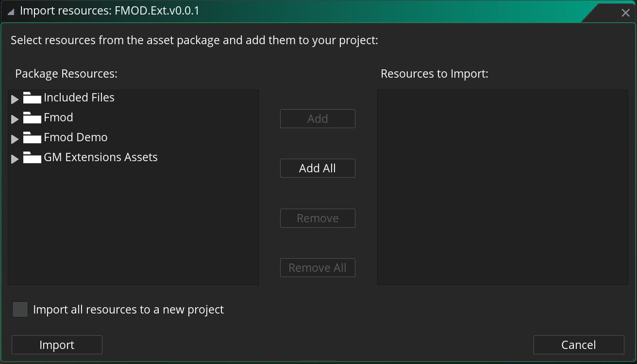Viewport: 637px width, 364px height.
Task: Expand the Fmod folder arrow
Action: (15, 119)
